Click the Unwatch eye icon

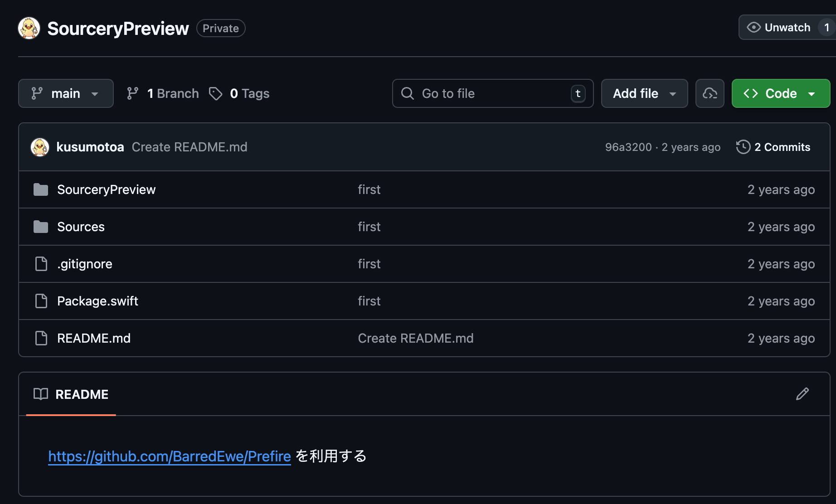[753, 28]
